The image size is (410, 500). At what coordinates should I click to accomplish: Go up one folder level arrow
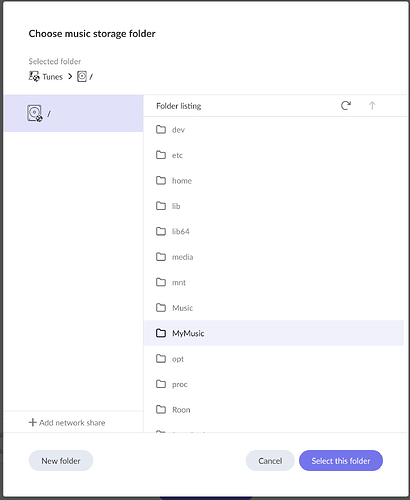[372, 106]
